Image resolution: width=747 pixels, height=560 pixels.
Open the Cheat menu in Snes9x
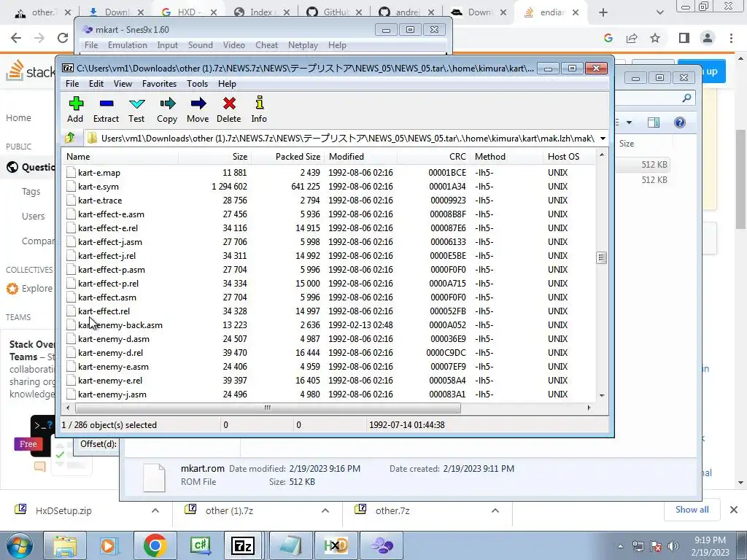click(x=266, y=45)
